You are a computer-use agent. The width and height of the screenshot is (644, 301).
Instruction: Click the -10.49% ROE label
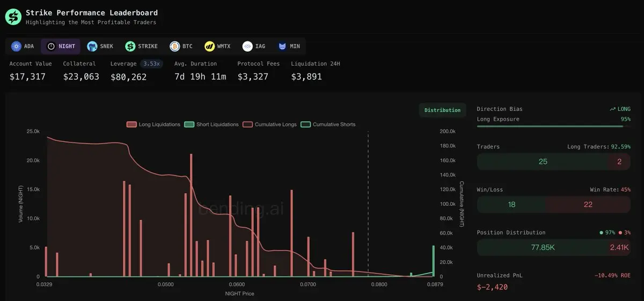click(612, 276)
